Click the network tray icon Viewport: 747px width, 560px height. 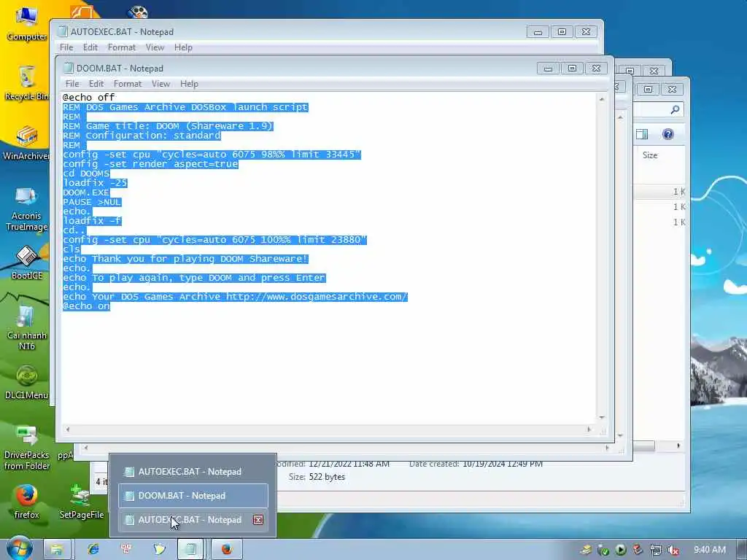click(x=656, y=551)
